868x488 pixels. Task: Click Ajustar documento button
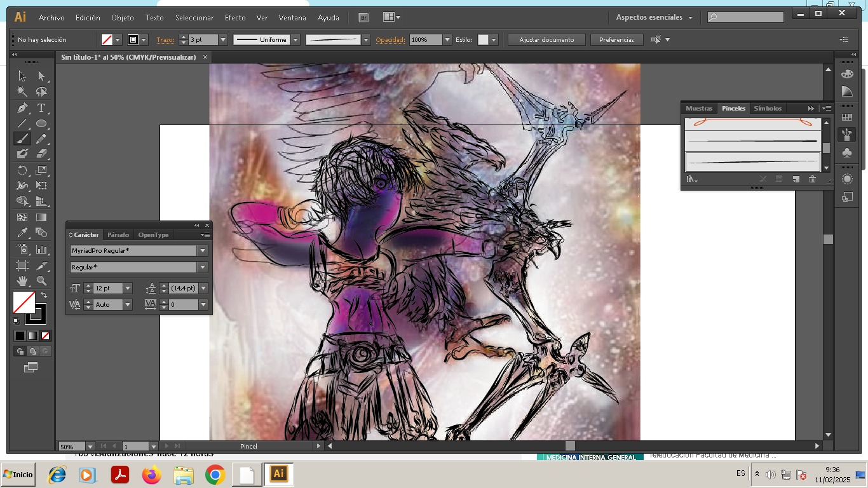coord(546,39)
